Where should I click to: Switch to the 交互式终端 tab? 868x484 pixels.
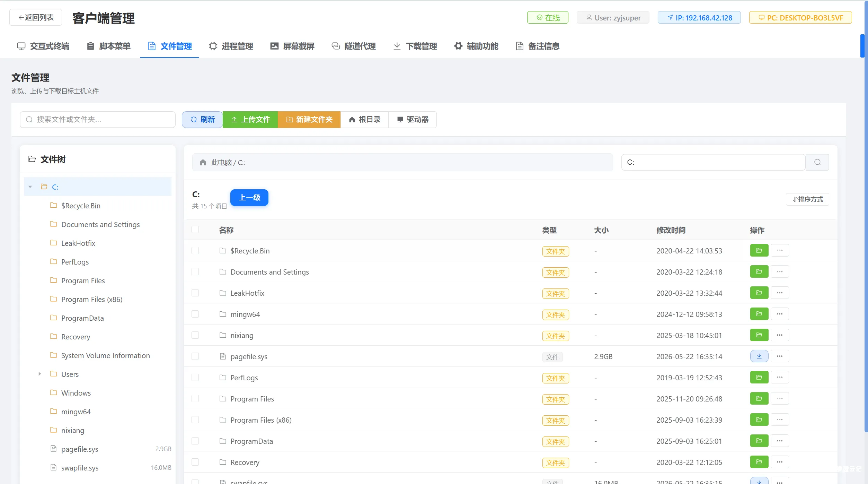pos(43,46)
